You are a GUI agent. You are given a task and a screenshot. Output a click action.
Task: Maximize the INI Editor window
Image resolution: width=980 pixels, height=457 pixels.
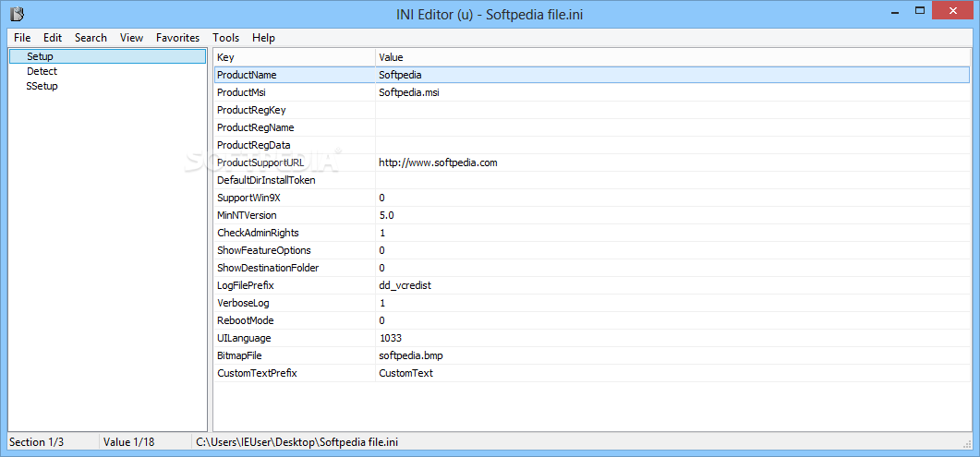(x=920, y=10)
